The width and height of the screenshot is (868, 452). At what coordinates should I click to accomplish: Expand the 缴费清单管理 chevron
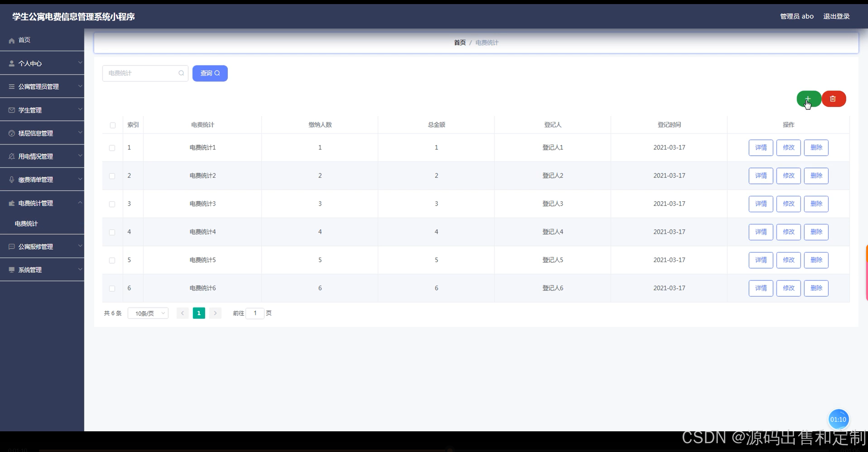click(80, 179)
